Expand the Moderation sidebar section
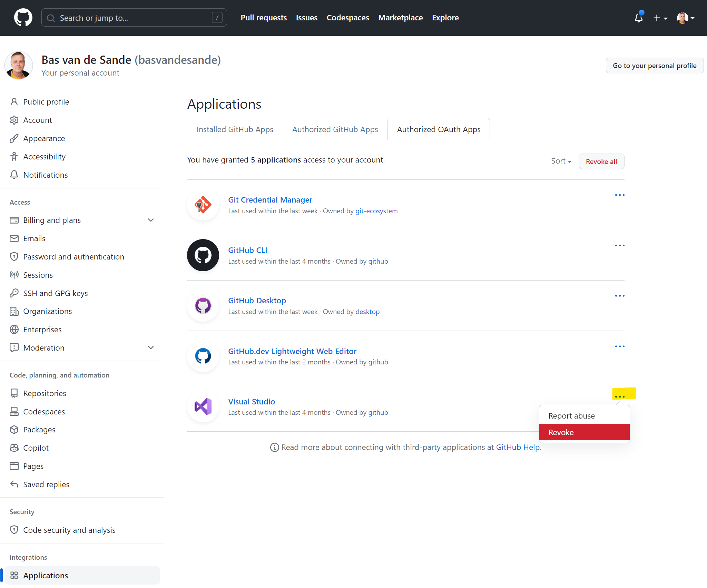The width and height of the screenshot is (707, 588). click(151, 348)
